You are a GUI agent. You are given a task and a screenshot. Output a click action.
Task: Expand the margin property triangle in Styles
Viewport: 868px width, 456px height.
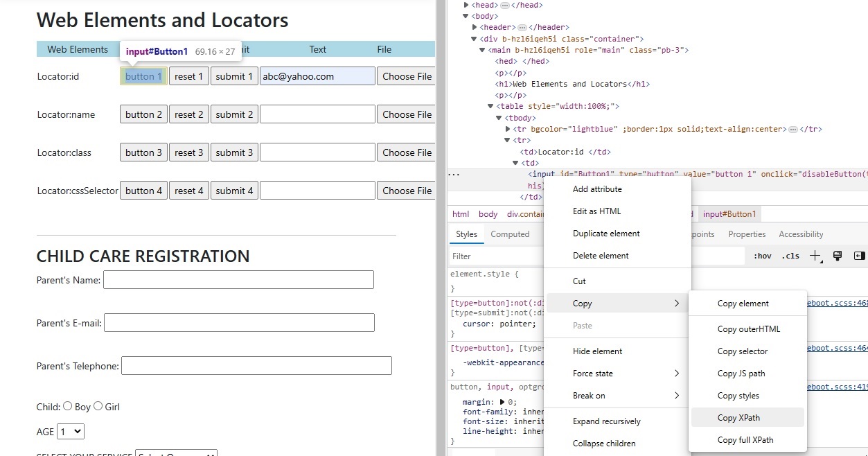point(502,402)
